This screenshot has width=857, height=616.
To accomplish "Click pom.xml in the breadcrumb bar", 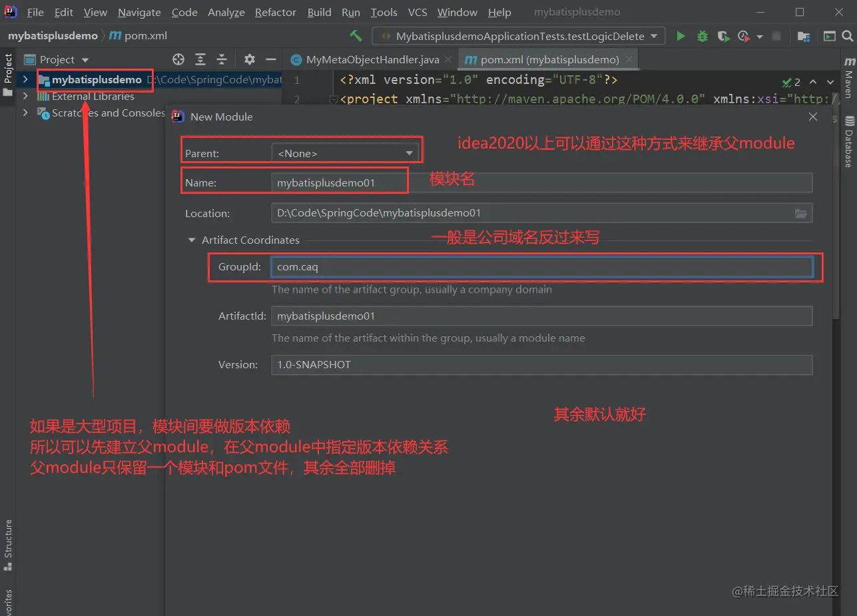I will pos(139,36).
